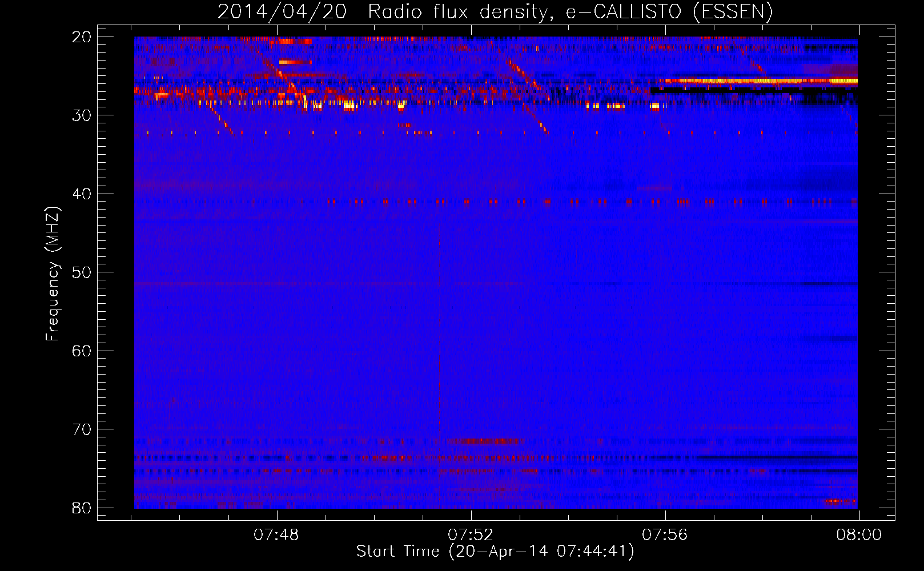Screen dimensions: 924x571
Task: Click the 60 frequency tick label
Action: click(x=82, y=351)
